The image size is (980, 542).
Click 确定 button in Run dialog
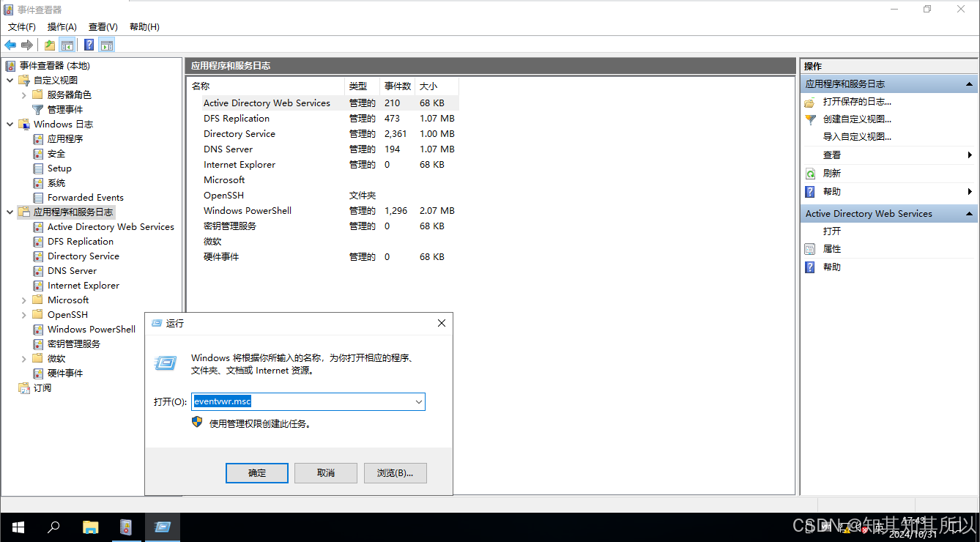point(257,472)
